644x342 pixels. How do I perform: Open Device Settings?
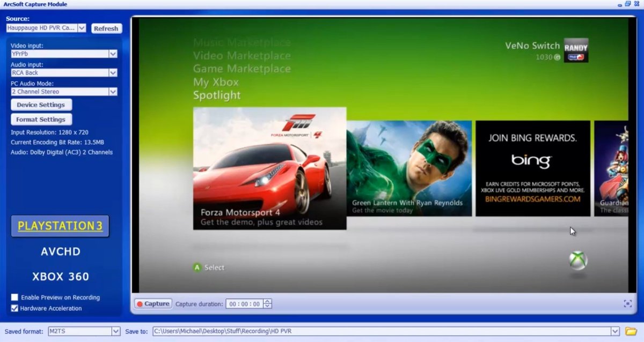(x=41, y=105)
